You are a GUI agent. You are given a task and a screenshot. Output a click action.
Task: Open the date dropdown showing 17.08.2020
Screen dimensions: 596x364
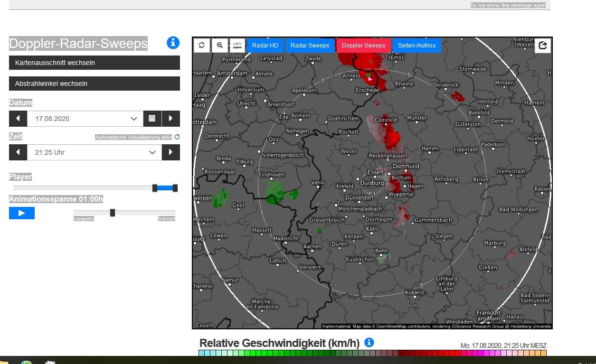pos(85,119)
